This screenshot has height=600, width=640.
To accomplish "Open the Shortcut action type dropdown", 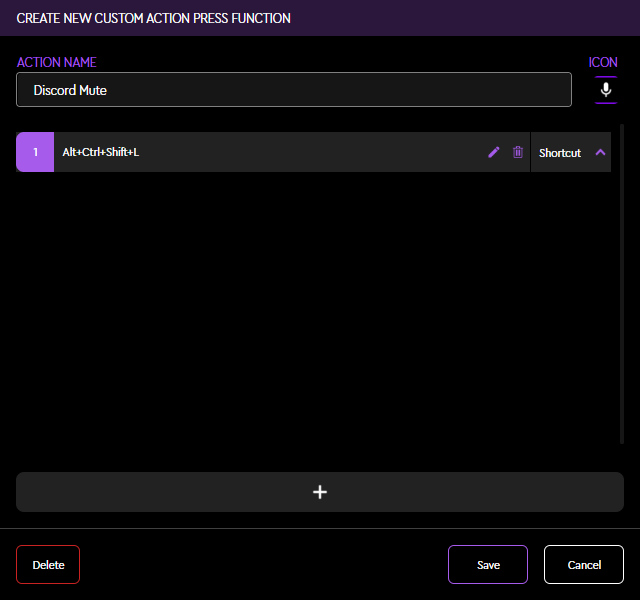I will tap(571, 152).
